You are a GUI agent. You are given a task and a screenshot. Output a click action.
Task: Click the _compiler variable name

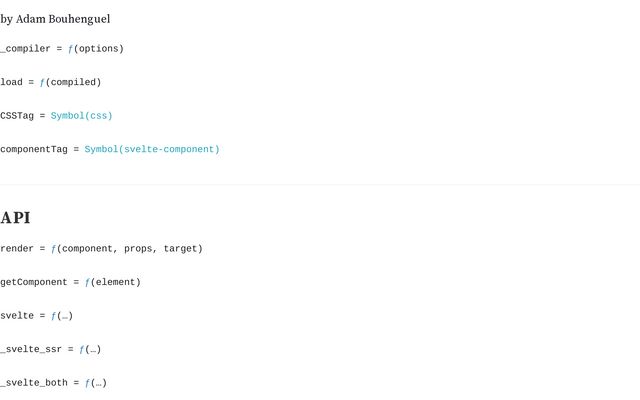pyautogui.click(x=25, y=49)
